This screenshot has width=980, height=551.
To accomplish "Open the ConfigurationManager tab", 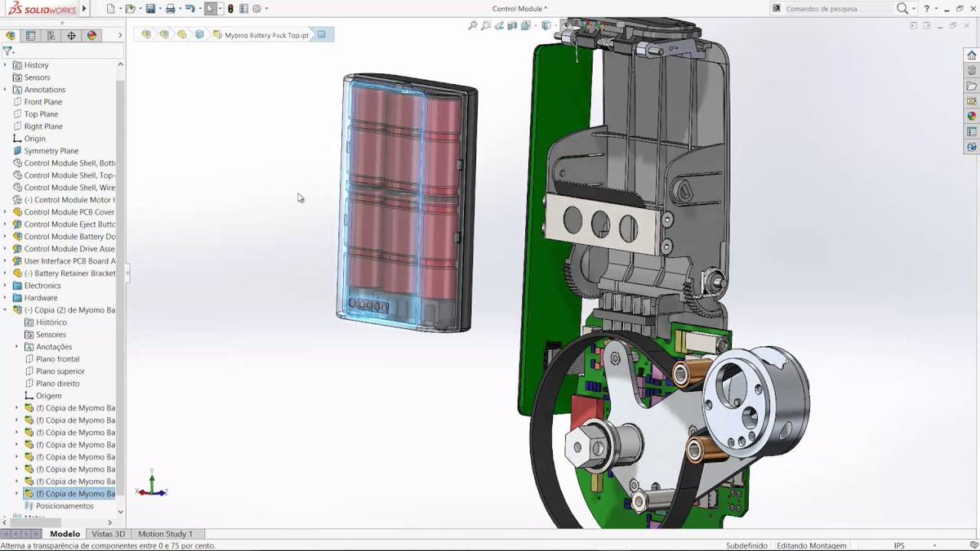I will (x=51, y=35).
